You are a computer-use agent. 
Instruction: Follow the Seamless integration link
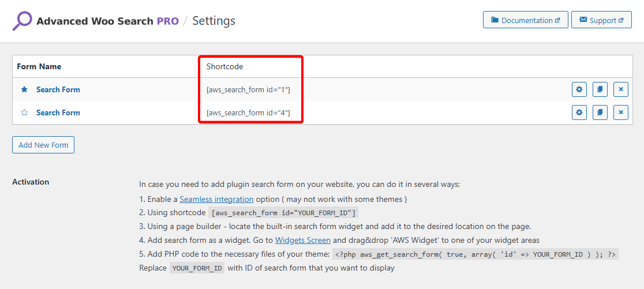click(216, 199)
